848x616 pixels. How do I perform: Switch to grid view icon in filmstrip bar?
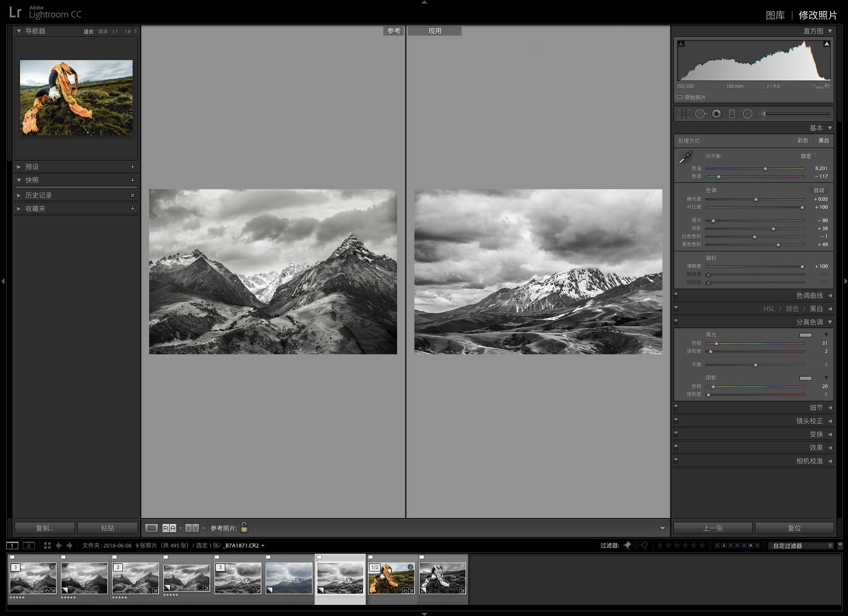click(47, 545)
